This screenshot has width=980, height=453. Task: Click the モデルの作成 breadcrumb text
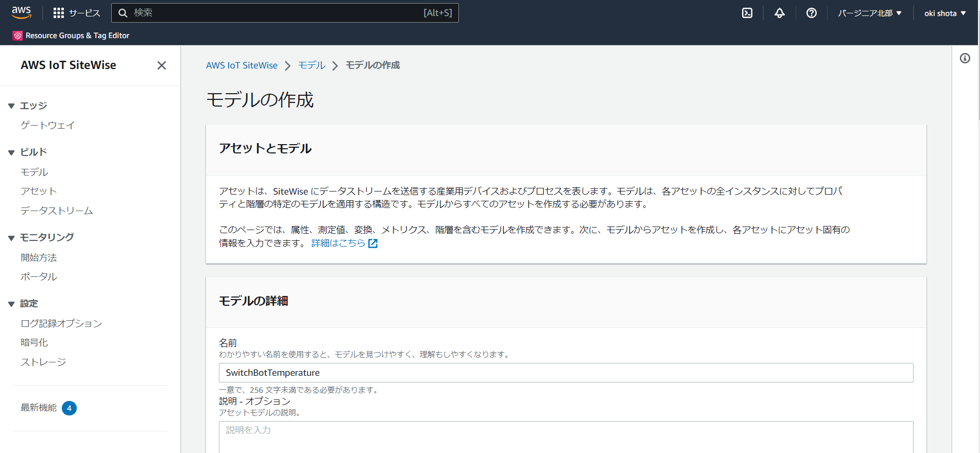pos(372,65)
